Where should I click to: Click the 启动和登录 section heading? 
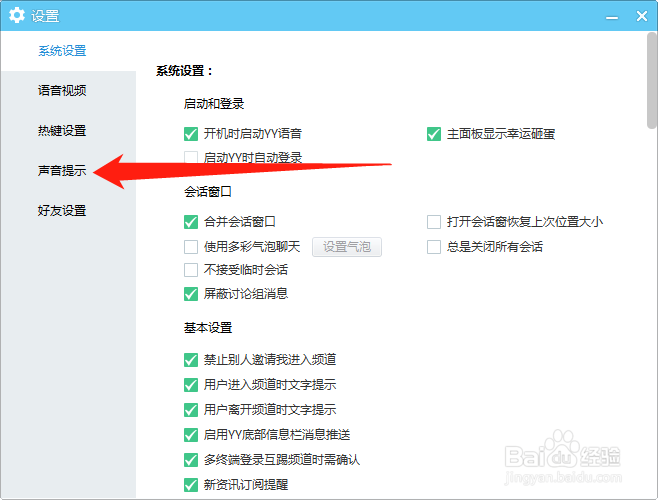pyautogui.click(x=214, y=104)
